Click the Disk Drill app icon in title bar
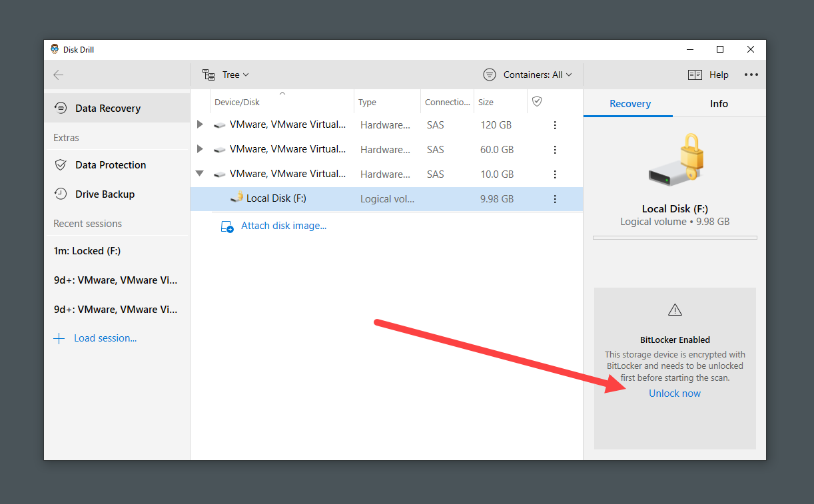 [55, 49]
